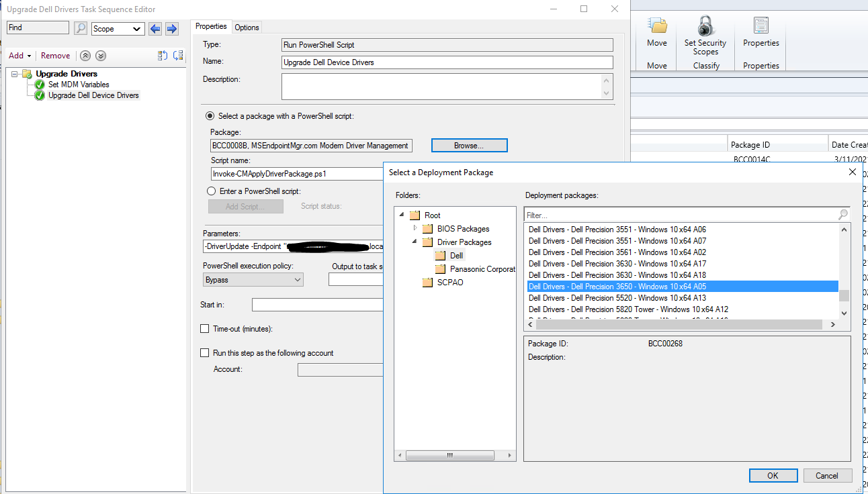
Task: Click the Filter... field in package dialog
Action: [681, 215]
